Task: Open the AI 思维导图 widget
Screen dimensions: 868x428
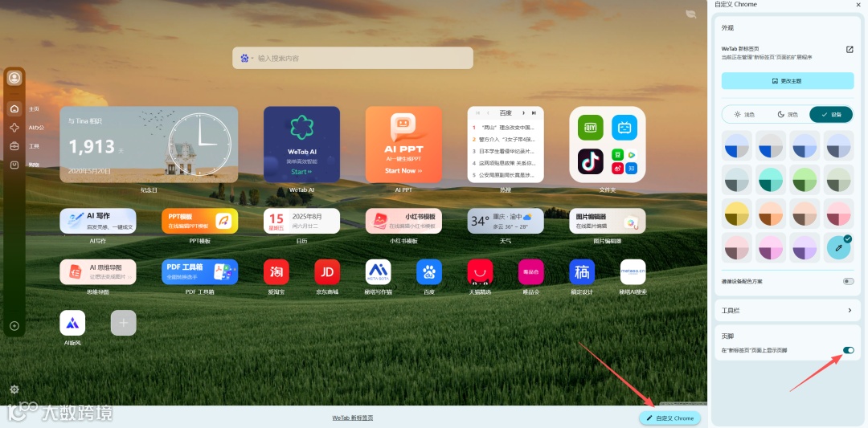Action: coord(98,272)
